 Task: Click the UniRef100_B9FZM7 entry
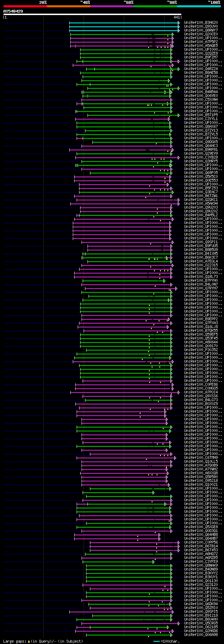[x=201, y=57]
